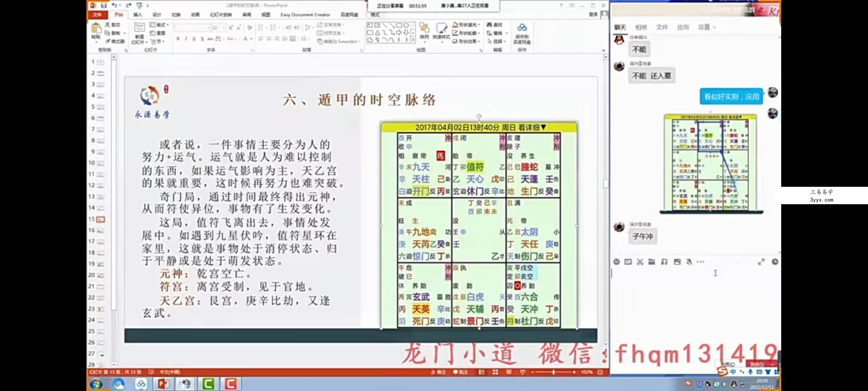Clear all text formatting
868x391 pixels.
[x=250, y=28]
